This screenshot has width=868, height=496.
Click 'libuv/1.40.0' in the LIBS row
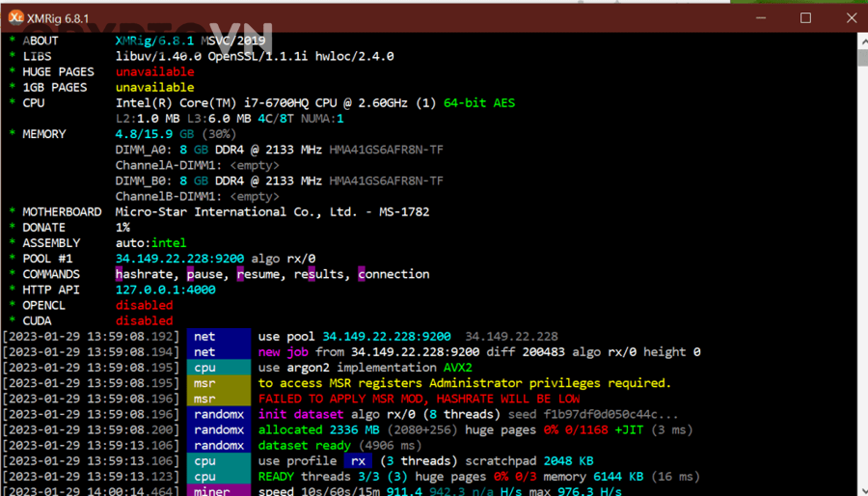tap(158, 56)
